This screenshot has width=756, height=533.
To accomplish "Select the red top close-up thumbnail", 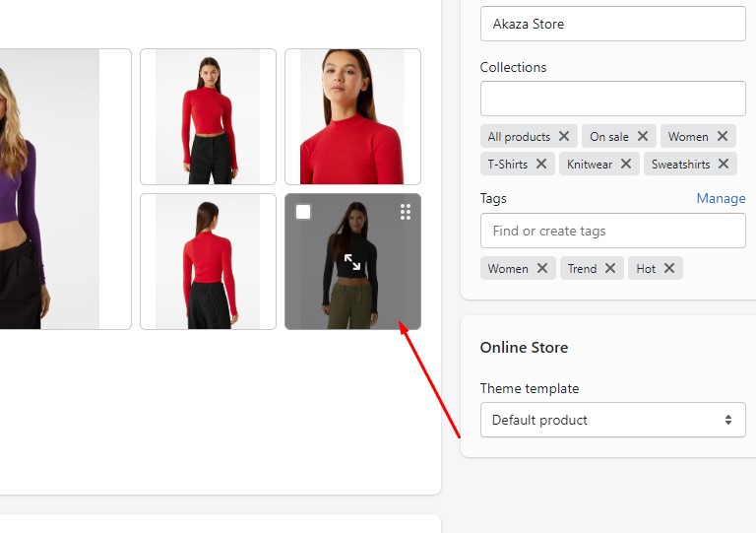I will click(352, 116).
